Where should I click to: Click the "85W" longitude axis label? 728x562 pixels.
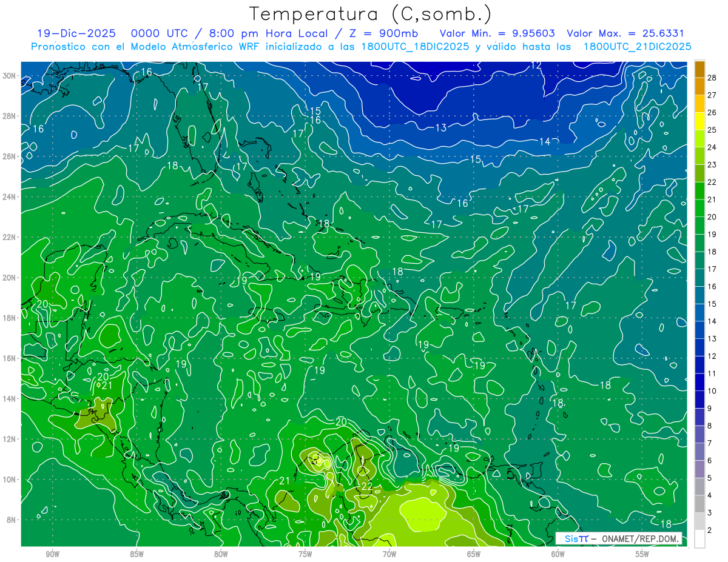pos(136,554)
